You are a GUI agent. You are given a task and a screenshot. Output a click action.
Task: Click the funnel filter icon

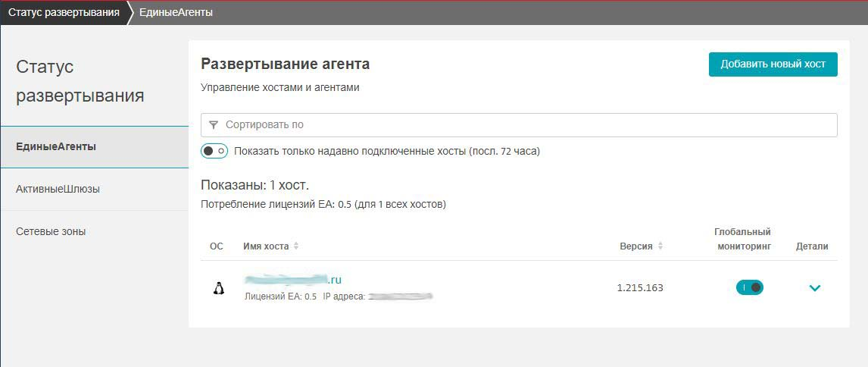click(x=214, y=125)
